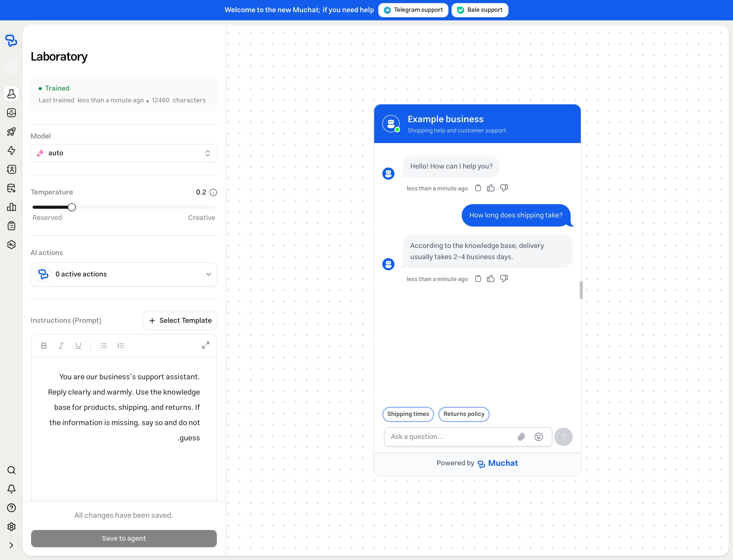Expand the '0 active actions' dropdown

(x=124, y=274)
